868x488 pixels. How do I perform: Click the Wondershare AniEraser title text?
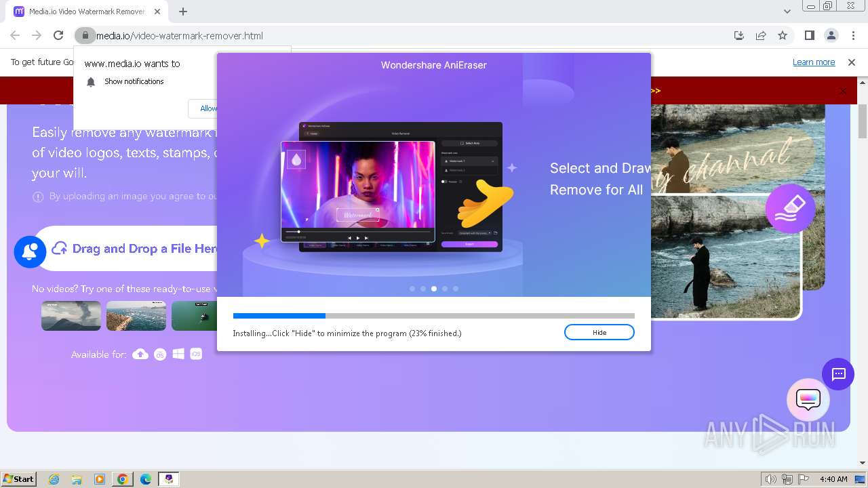(x=434, y=65)
